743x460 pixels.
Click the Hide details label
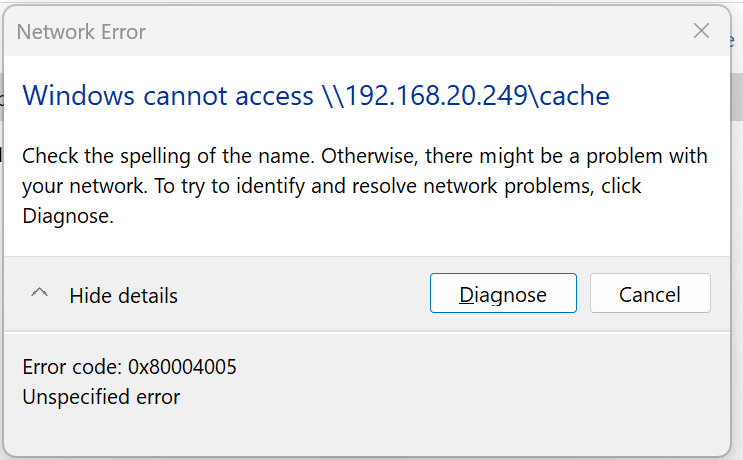coord(123,296)
